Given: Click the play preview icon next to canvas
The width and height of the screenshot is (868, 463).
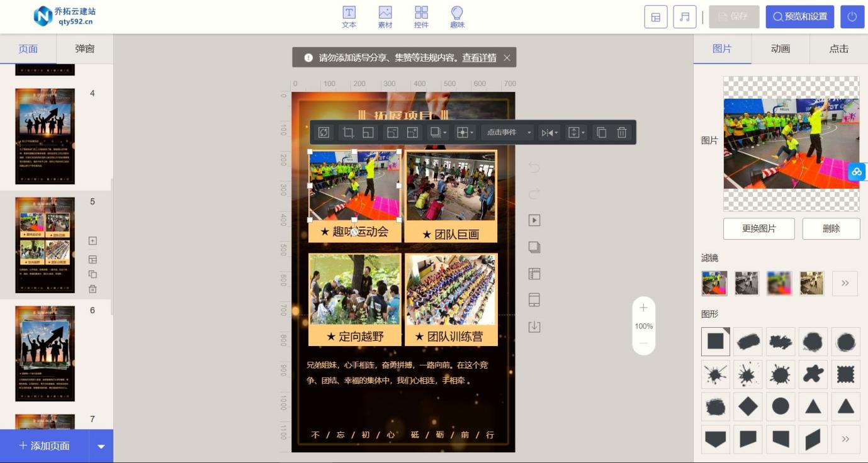Looking at the screenshot, I should point(534,220).
